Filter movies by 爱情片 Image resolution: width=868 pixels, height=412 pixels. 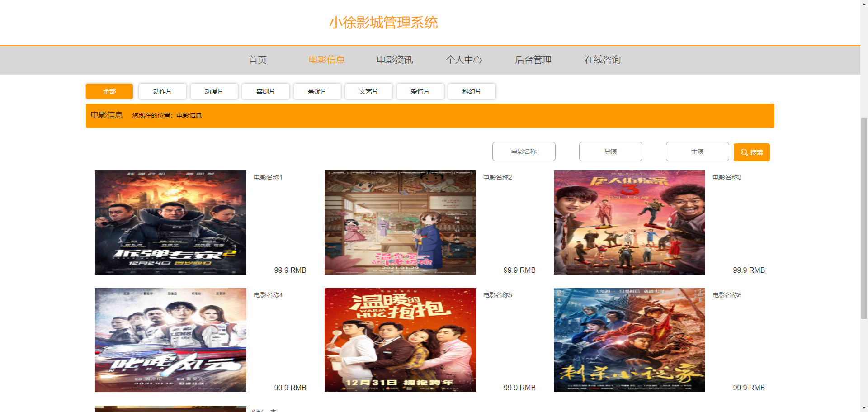click(420, 91)
